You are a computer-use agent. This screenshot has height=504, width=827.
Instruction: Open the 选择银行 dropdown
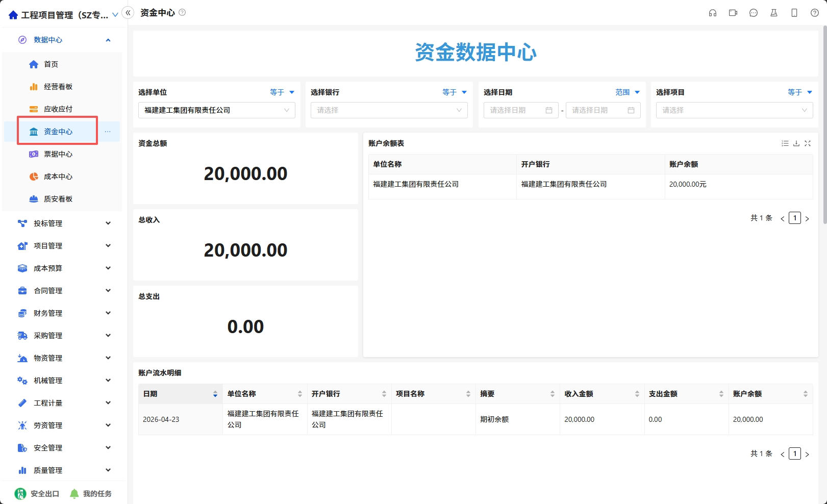389,110
